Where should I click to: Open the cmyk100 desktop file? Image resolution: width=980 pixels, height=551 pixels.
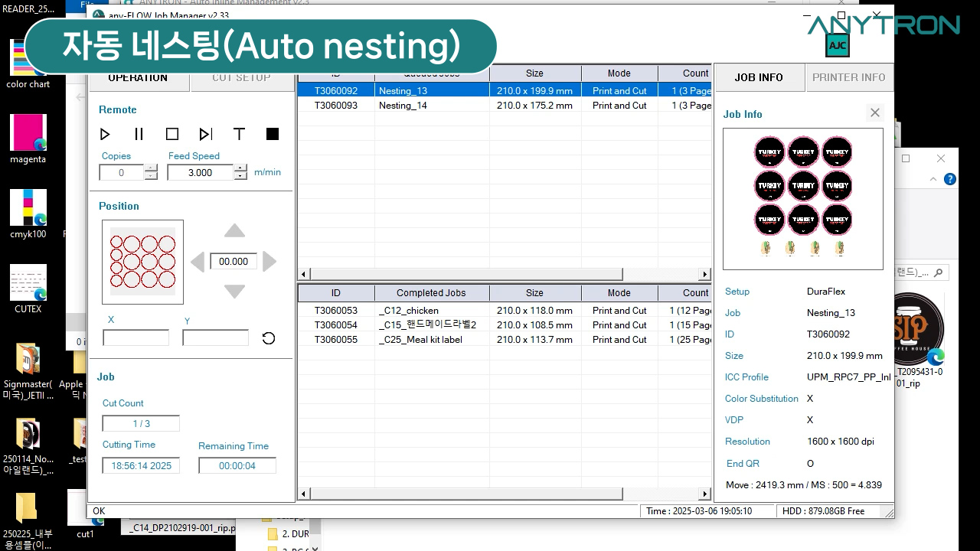tap(28, 214)
